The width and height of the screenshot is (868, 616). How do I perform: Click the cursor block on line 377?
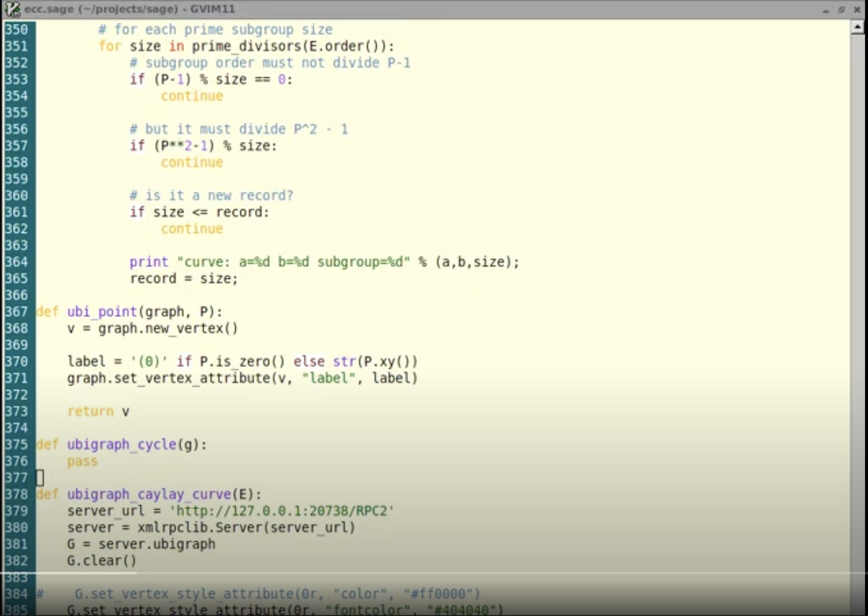[39, 478]
